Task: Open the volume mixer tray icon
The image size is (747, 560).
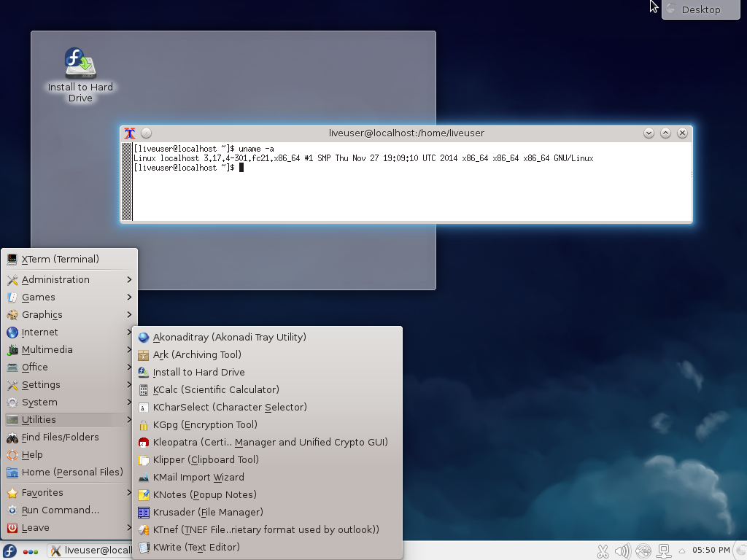Action: tap(622, 551)
